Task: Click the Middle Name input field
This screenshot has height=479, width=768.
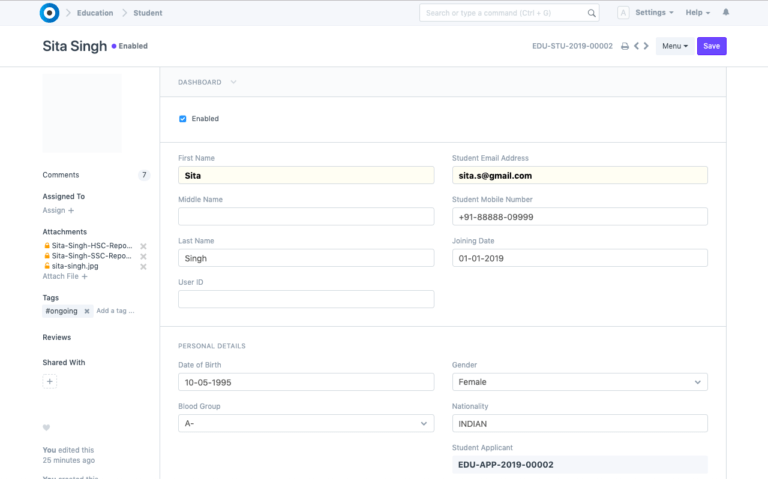Action: (305, 216)
